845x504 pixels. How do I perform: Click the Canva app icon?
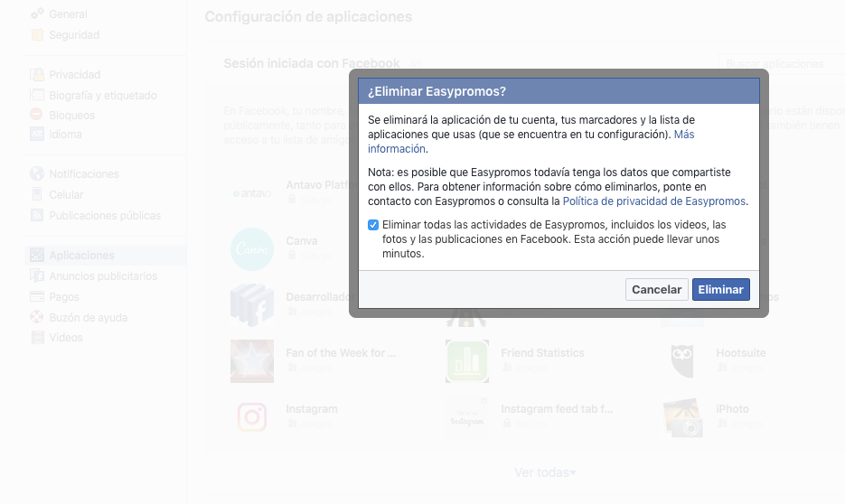click(x=252, y=249)
